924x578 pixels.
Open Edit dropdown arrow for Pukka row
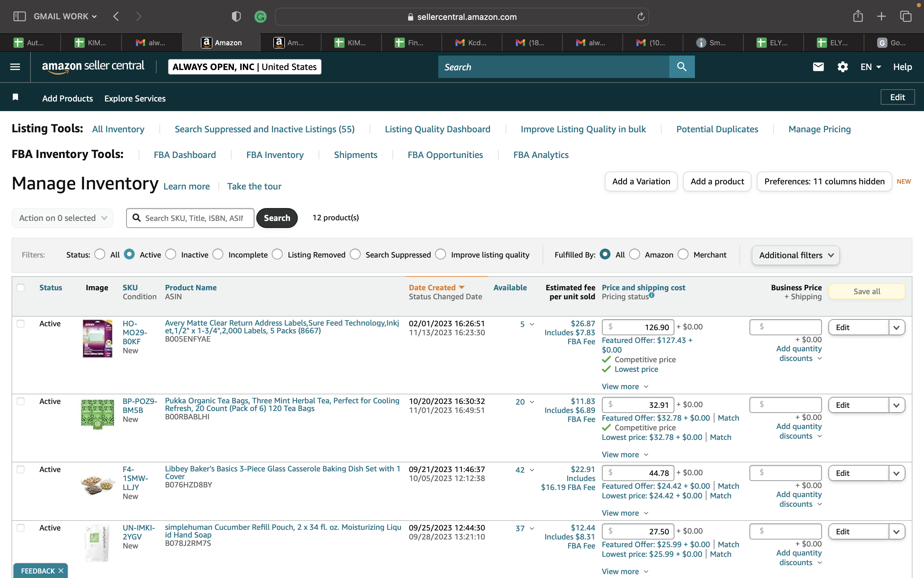(896, 405)
